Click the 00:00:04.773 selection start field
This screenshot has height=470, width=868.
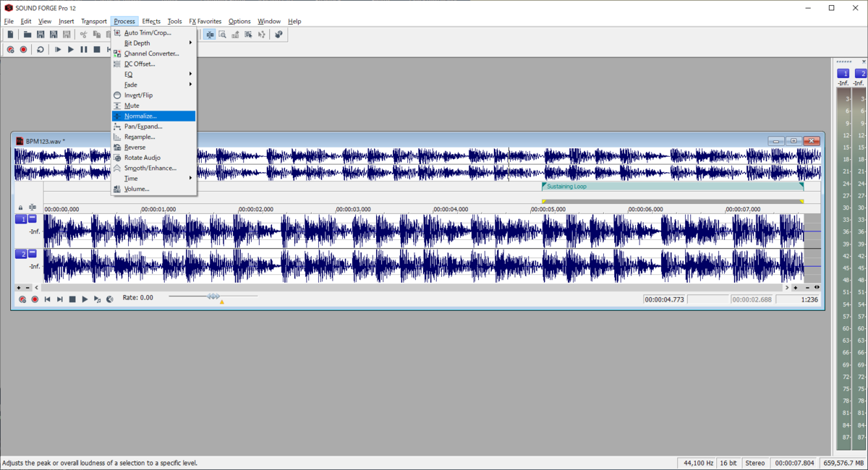point(665,299)
